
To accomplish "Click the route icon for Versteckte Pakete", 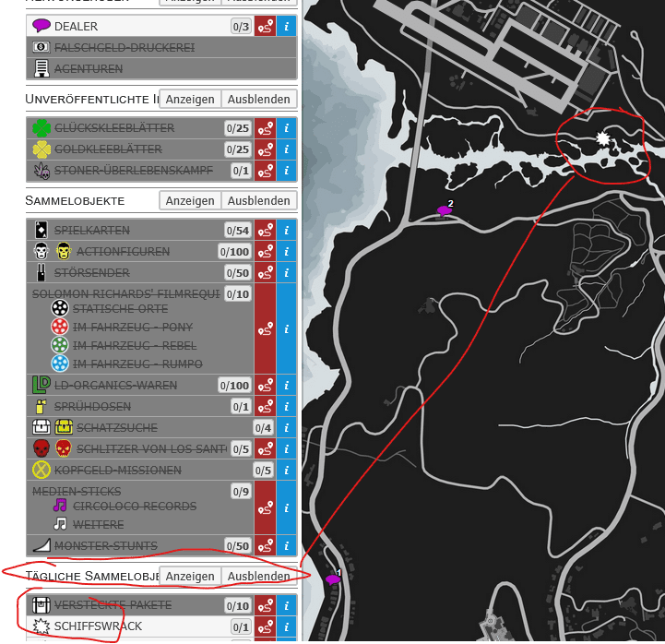I will 265,605.
